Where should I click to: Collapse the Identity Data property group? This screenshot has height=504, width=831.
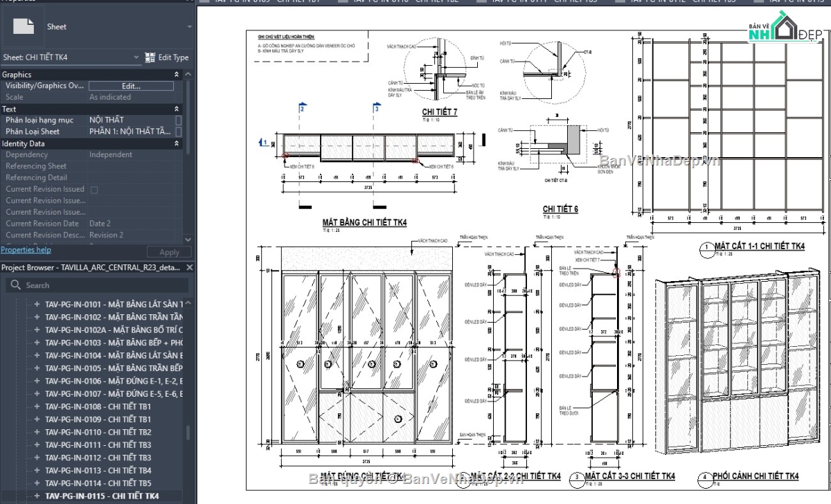pos(177,143)
